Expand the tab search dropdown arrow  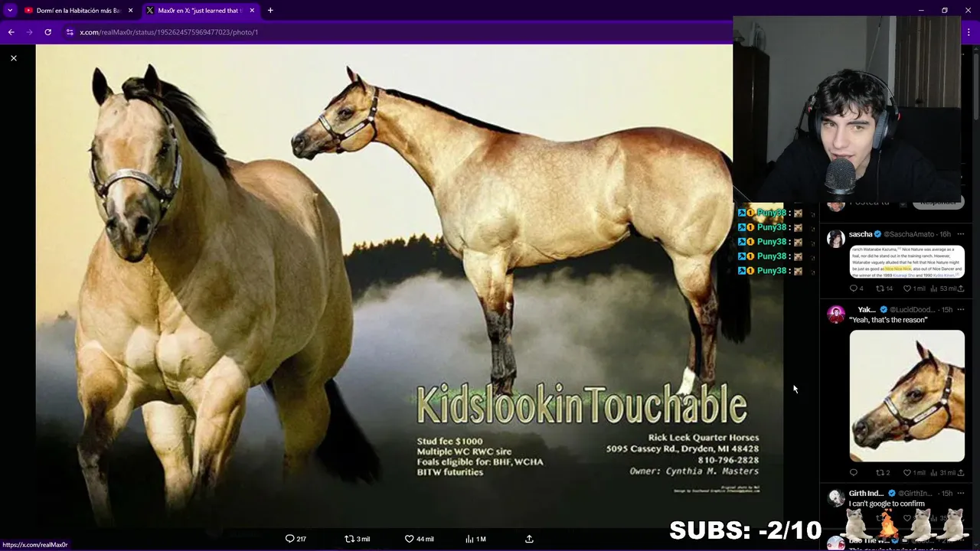point(10,11)
